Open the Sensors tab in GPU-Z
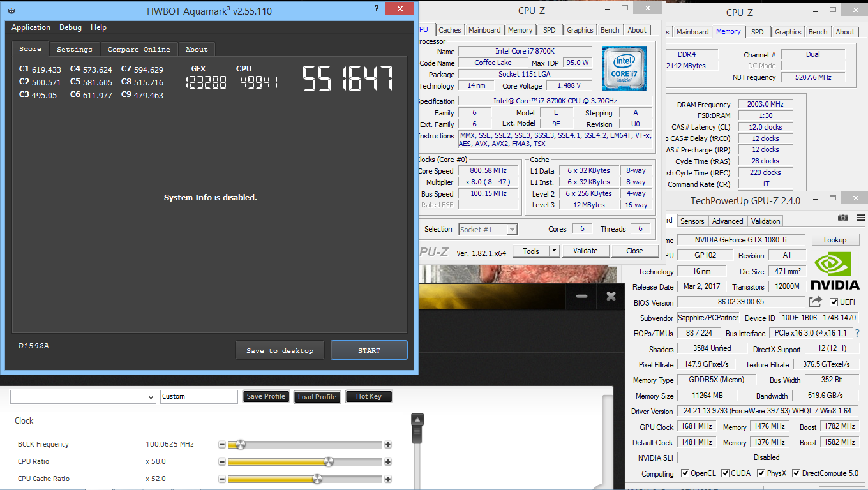The image size is (868, 490). [692, 221]
